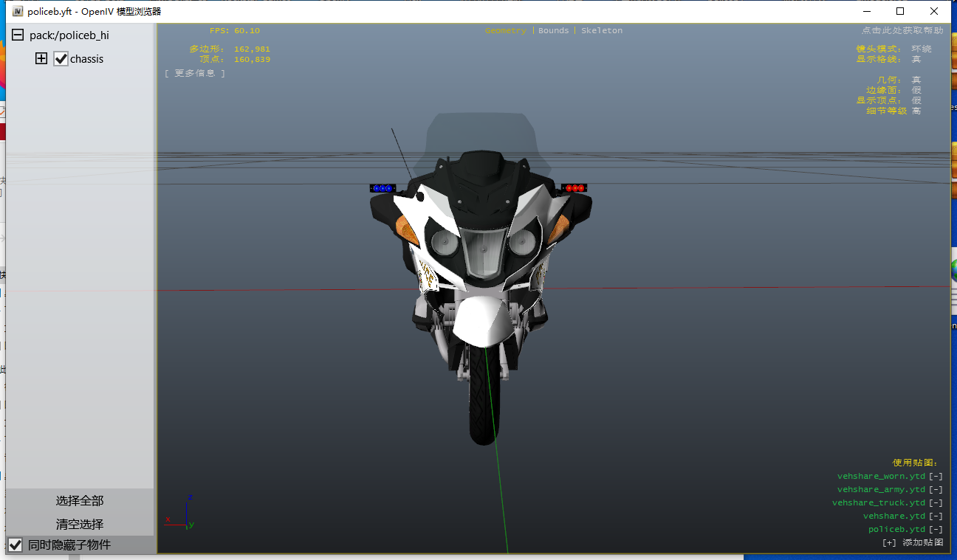This screenshot has width=957, height=560.
Task: Remove the vehshare_army.ytd texture with [-]
Action: pos(936,490)
